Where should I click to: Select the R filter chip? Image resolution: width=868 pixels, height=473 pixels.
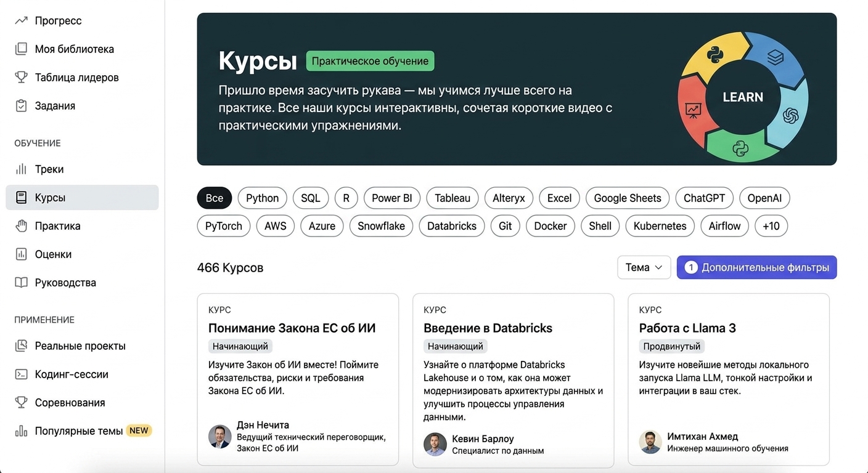click(346, 198)
